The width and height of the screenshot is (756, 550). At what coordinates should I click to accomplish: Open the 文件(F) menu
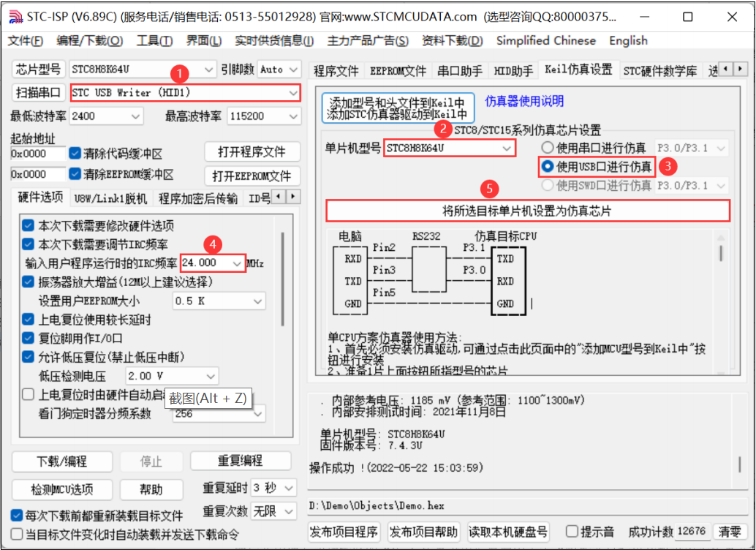(x=25, y=40)
